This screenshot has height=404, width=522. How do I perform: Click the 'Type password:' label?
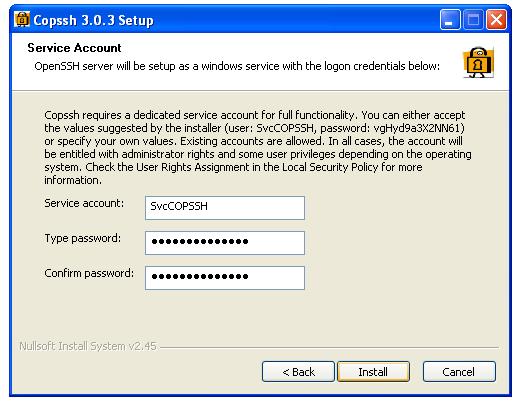(83, 238)
